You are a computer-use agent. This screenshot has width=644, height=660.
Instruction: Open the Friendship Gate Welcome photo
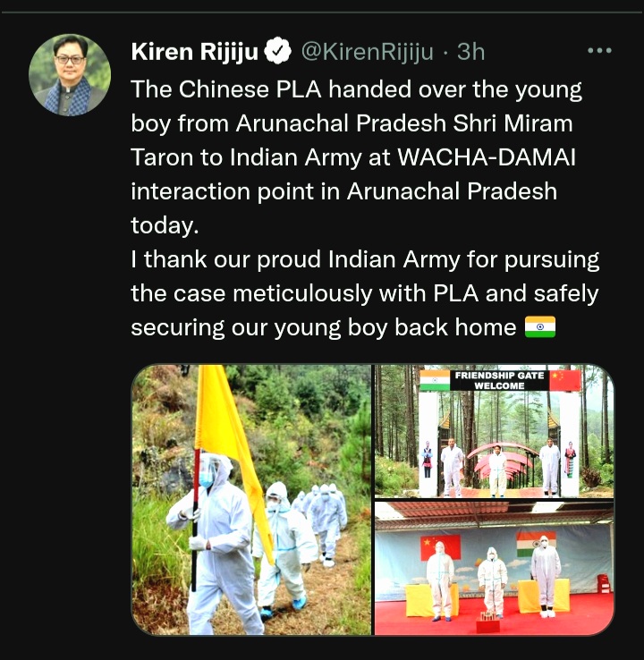[494, 431]
